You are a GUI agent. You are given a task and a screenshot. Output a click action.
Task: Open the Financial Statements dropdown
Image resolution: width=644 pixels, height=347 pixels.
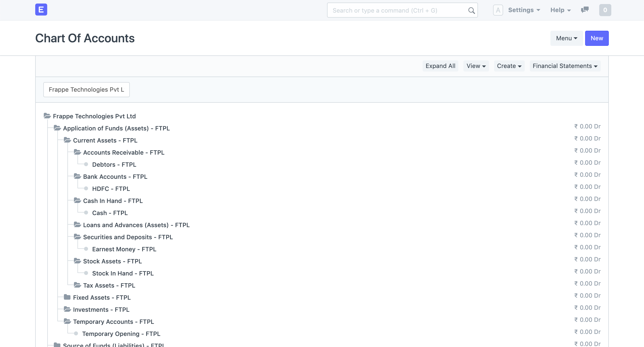(x=565, y=66)
